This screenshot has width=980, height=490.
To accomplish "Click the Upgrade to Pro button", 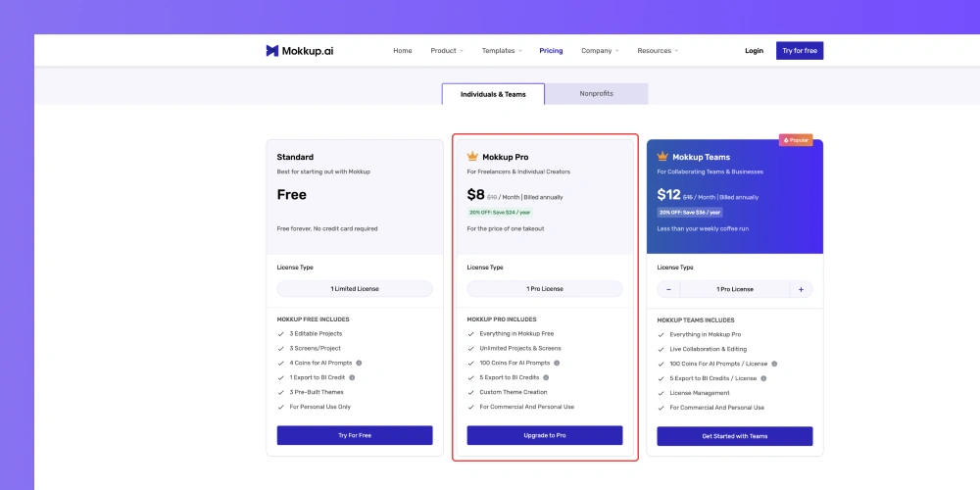I will [544, 435].
